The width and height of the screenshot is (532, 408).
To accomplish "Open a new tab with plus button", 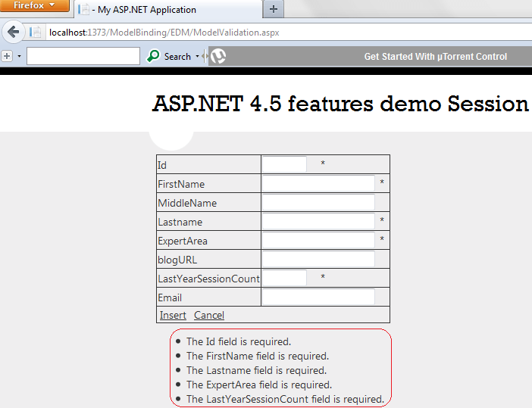I will click(273, 10).
